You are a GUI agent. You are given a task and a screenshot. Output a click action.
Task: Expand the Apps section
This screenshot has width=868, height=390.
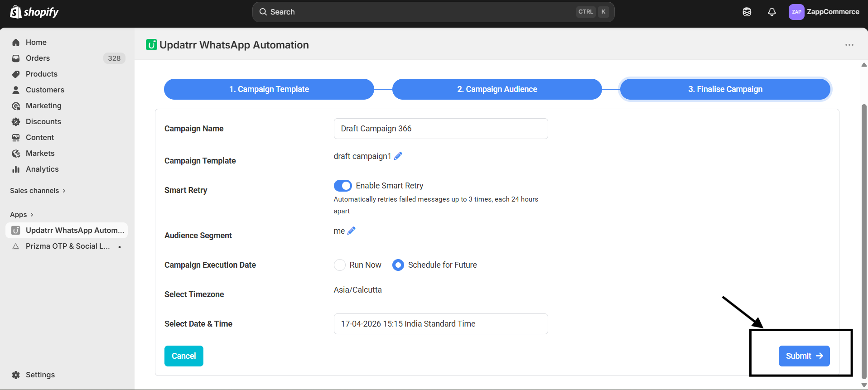coord(22,215)
